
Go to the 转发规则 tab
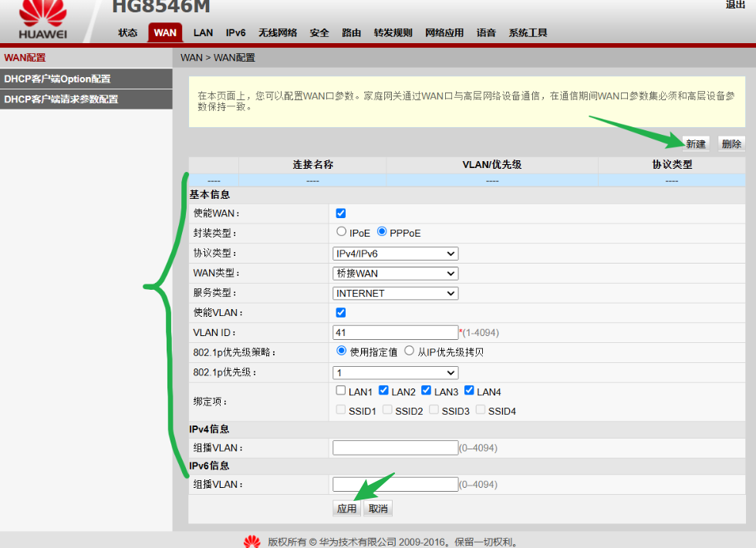(x=393, y=32)
